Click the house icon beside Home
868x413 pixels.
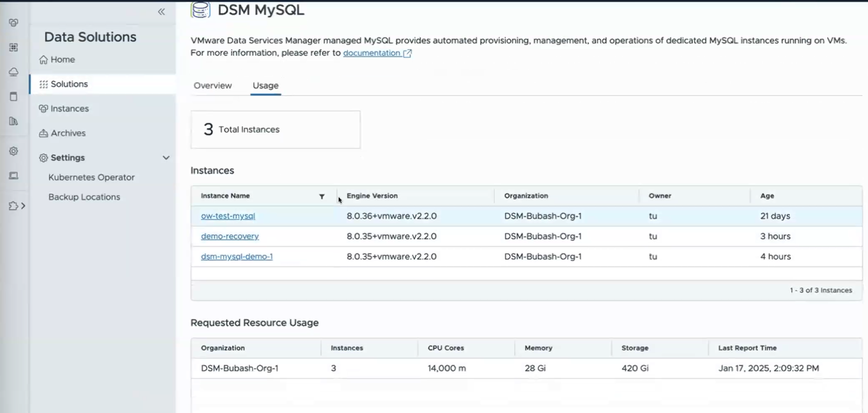tap(44, 60)
